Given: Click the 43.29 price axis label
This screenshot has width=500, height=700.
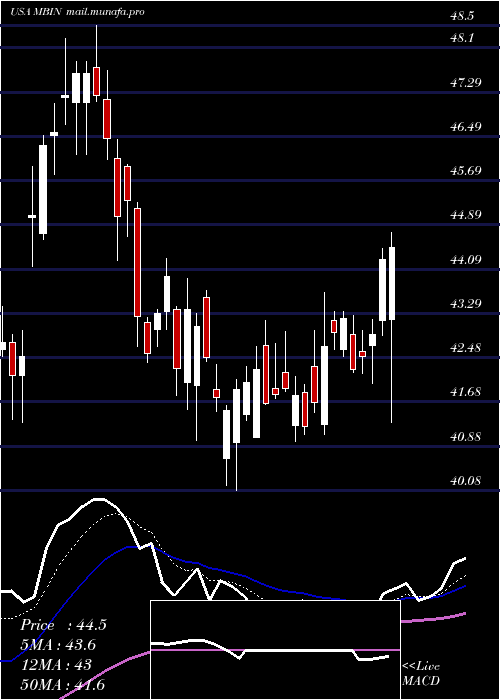Looking at the screenshot, I should [466, 303].
